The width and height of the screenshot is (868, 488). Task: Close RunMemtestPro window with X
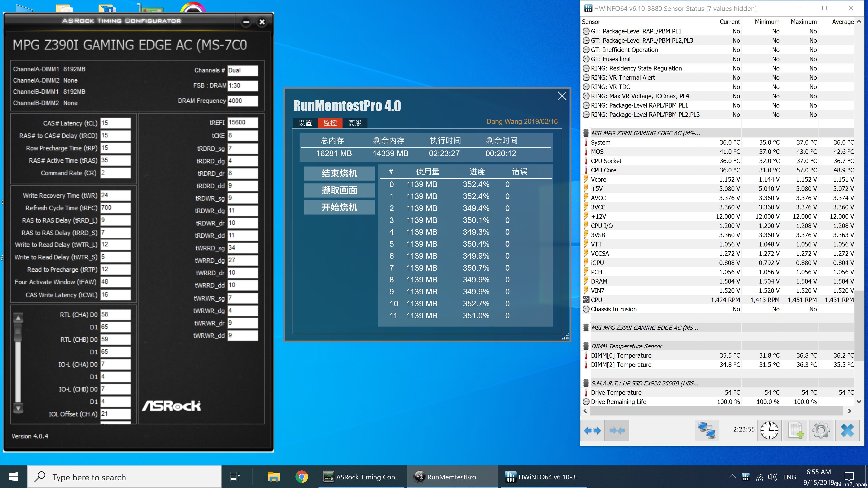(562, 96)
